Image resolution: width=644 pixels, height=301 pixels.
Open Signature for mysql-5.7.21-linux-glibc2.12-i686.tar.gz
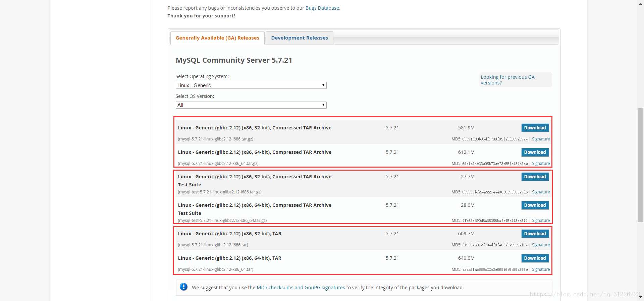[541, 139]
